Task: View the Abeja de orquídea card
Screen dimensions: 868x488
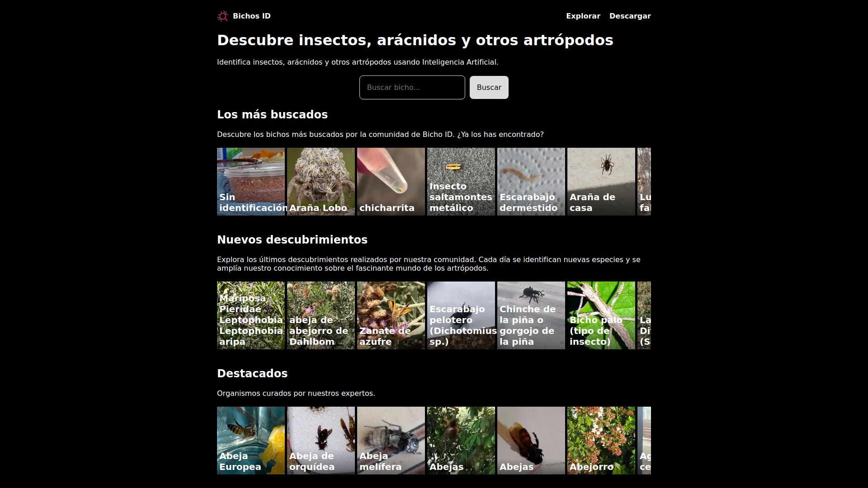Action: (x=321, y=440)
